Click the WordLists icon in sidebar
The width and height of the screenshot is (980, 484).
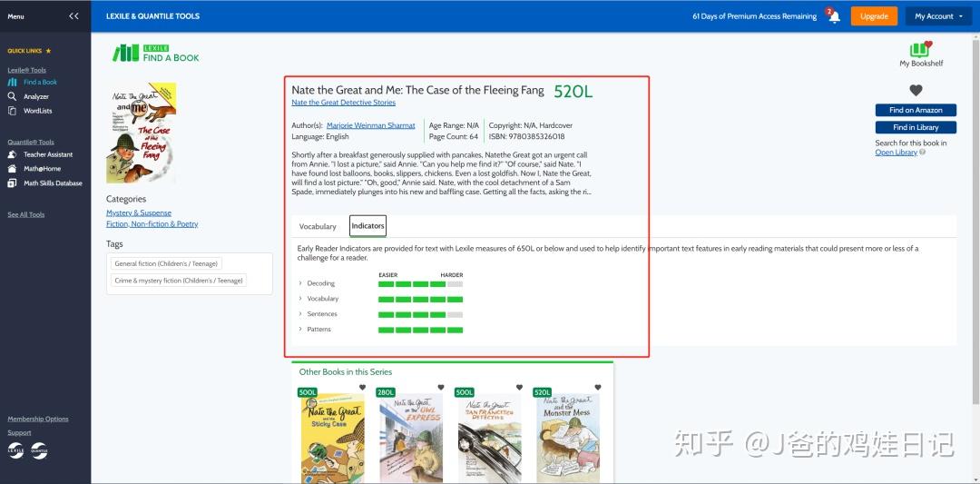point(12,111)
